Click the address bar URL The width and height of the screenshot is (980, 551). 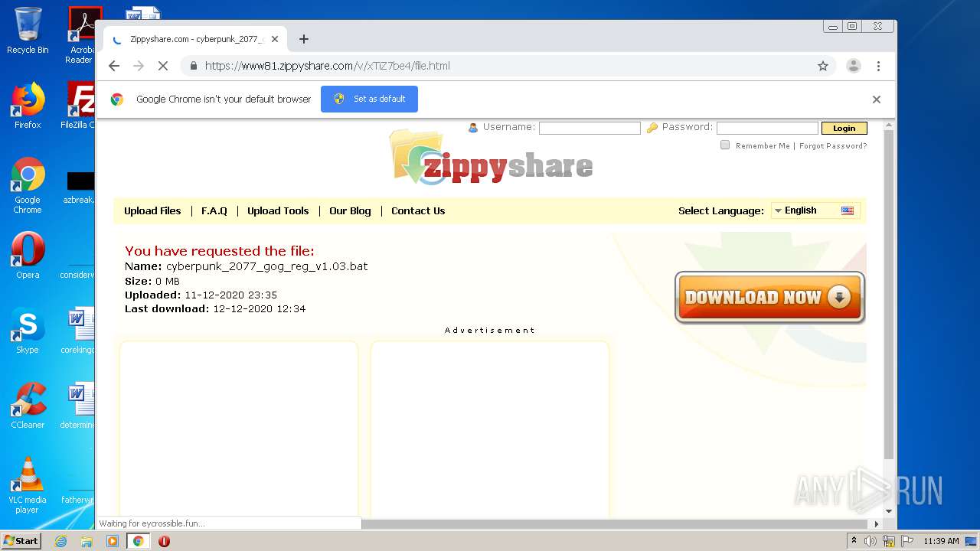click(x=328, y=66)
